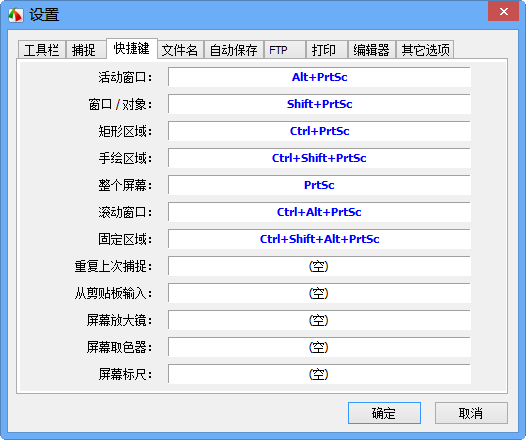Viewport: 526px width, 440px height.
Task: Click the empty 屏幕标尺 hotkey field
Action: point(319,374)
